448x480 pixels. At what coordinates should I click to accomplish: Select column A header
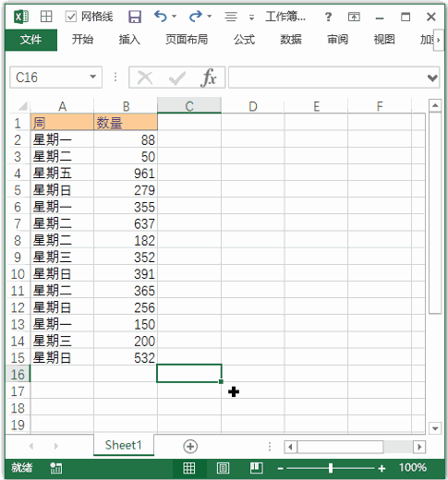[x=62, y=107]
